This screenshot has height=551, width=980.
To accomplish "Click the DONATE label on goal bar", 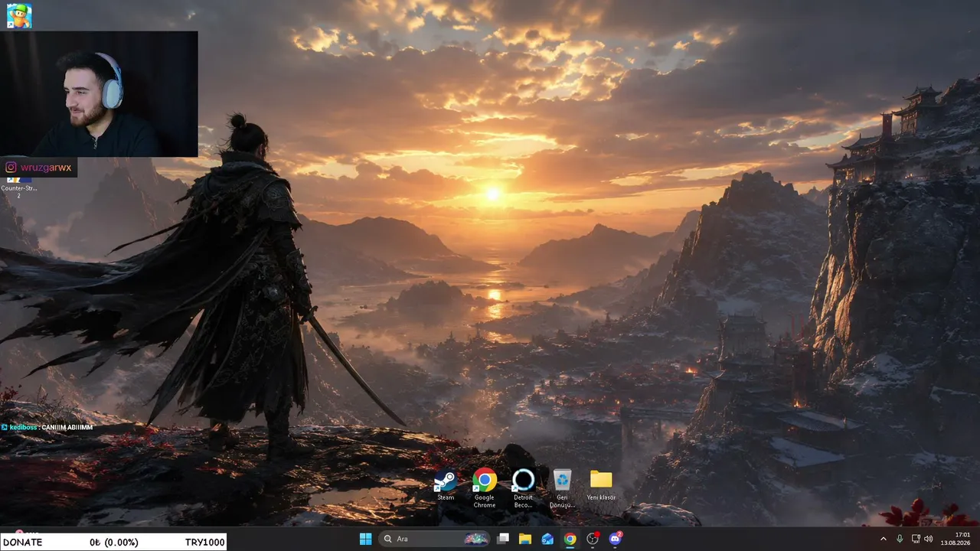I will [23, 542].
